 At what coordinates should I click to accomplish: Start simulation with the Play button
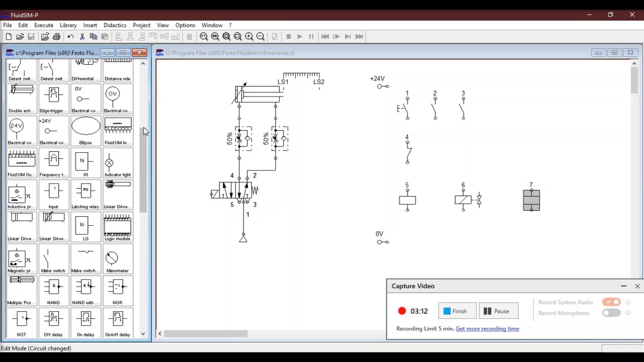[x=299, y=37]
